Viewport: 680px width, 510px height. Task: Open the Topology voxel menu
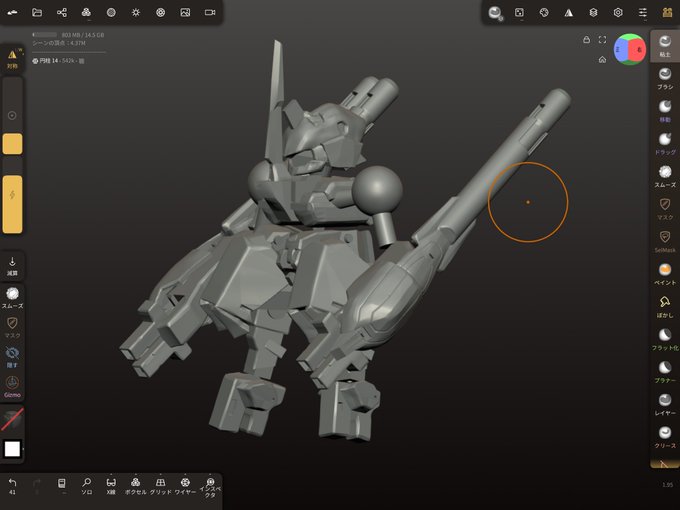point(86,13)
